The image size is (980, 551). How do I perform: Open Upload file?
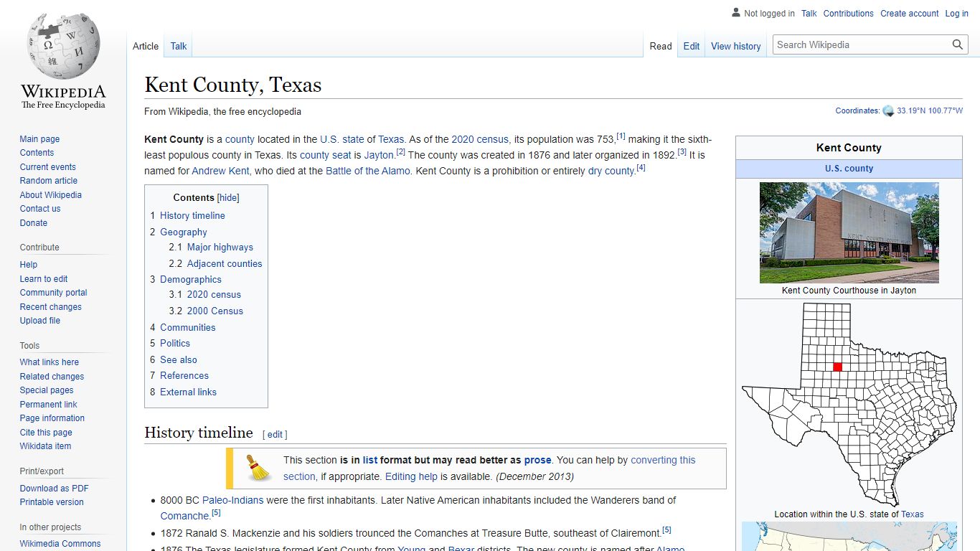click(39, 321)
